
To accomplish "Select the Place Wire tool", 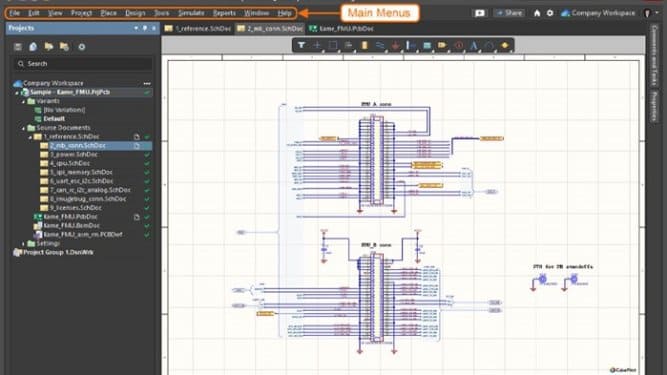I will (380, 45).
